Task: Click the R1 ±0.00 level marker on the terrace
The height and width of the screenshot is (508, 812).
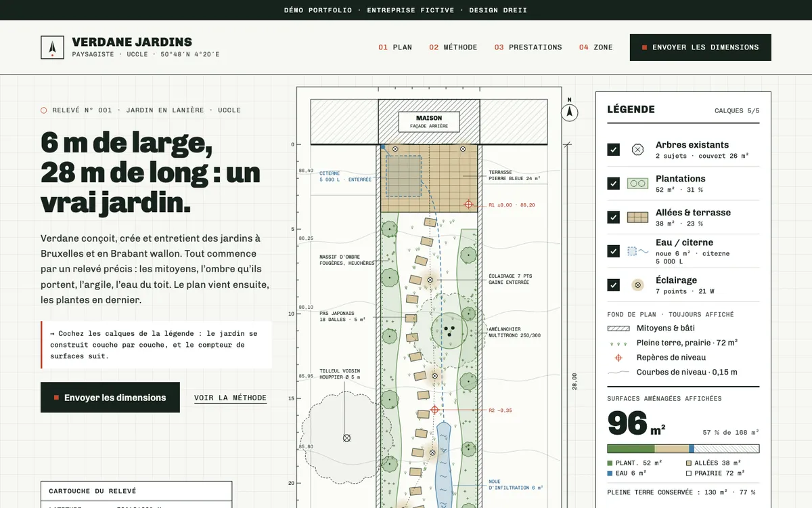Action: 468,205
